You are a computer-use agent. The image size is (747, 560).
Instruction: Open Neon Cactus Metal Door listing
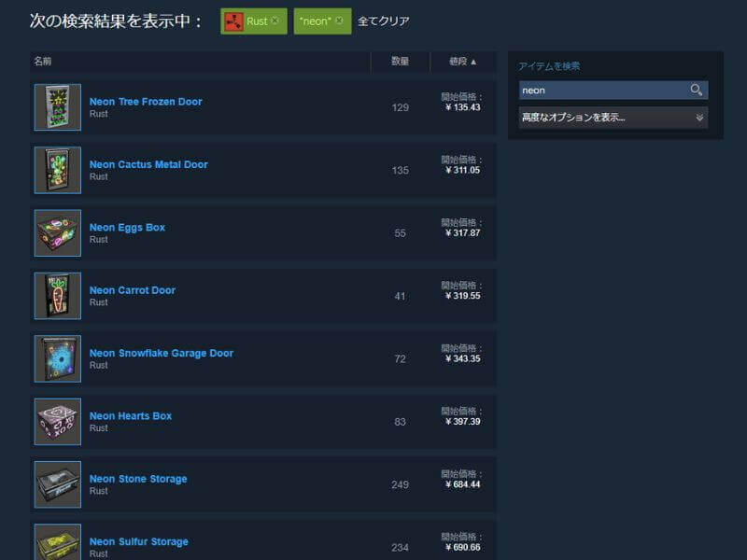(x=148, y=164)
